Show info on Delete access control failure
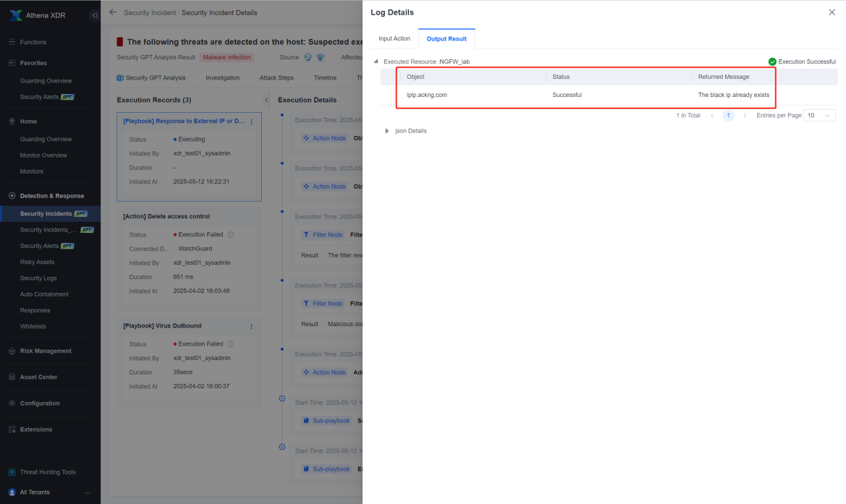This screenshot has width=846, height=504. pyautogui.click(x=231, y=234)
